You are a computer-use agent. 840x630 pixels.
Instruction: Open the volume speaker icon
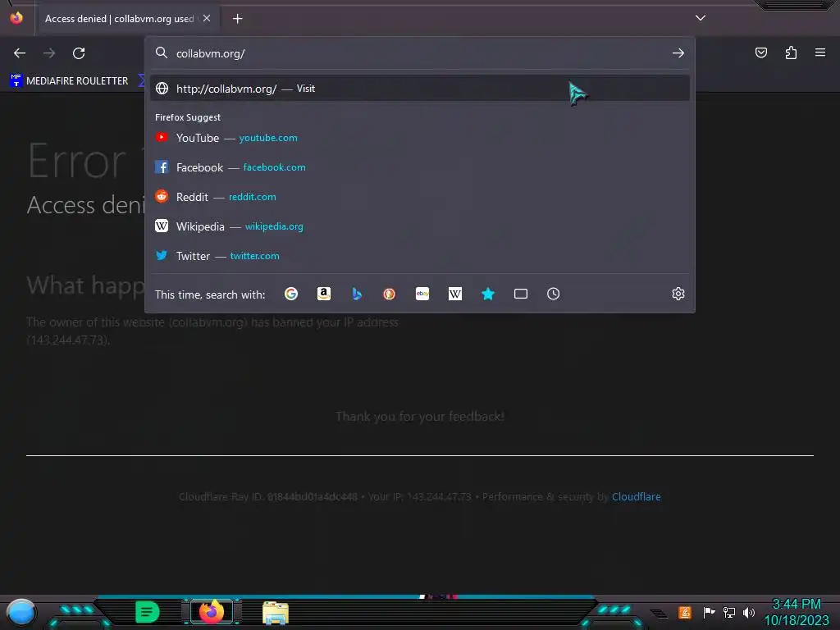(x=749, y=612)
